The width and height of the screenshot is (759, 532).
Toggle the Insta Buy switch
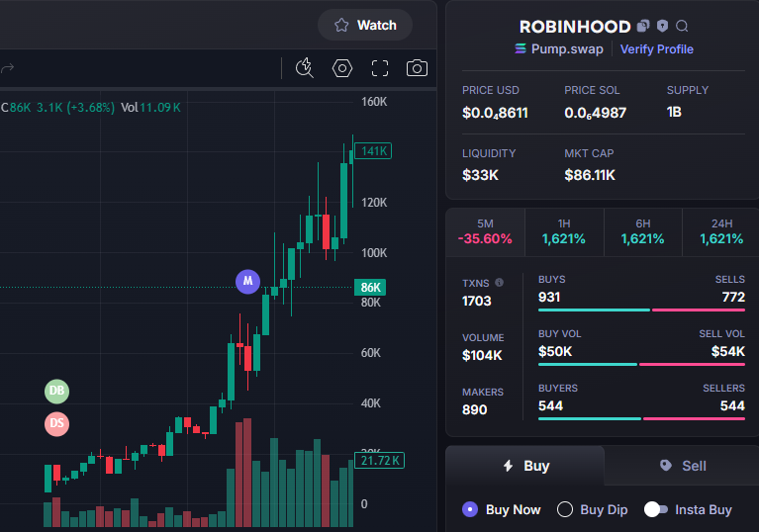click(656, 510)
